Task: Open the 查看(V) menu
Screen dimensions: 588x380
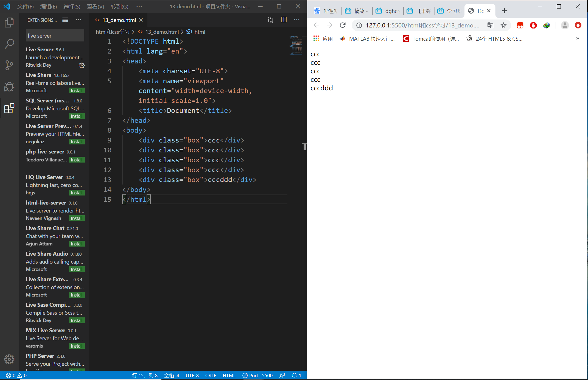Action: (x=95, y=6)
